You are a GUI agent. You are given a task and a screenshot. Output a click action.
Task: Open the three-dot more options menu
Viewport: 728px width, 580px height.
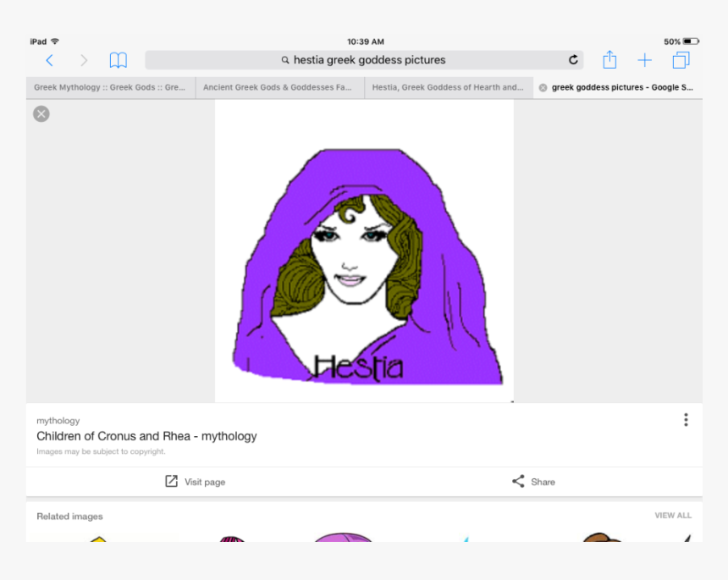pyautogui.click(x=686, y=420)
